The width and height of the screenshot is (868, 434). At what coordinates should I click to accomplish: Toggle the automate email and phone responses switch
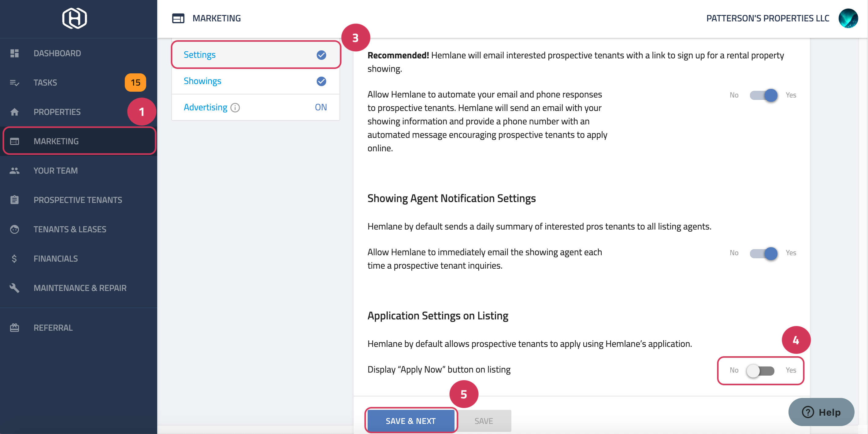763,95
